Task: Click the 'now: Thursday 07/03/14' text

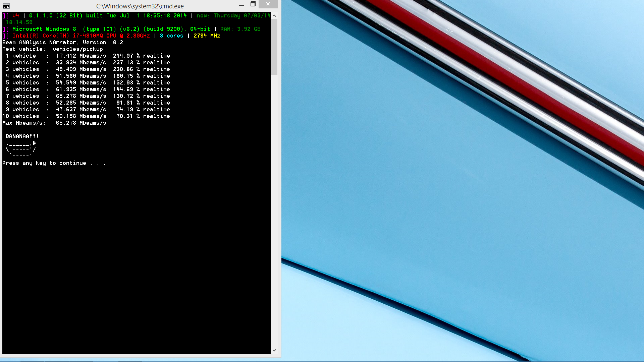Action: click(x=234, y=16)
